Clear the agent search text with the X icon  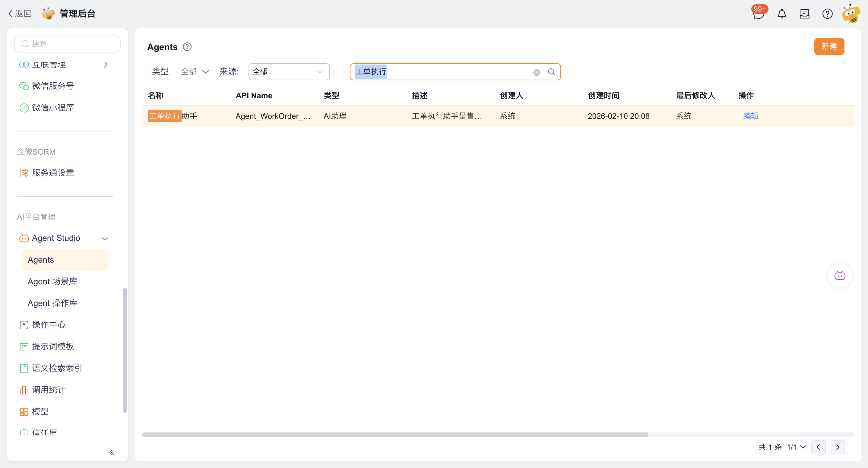[537, 72]
